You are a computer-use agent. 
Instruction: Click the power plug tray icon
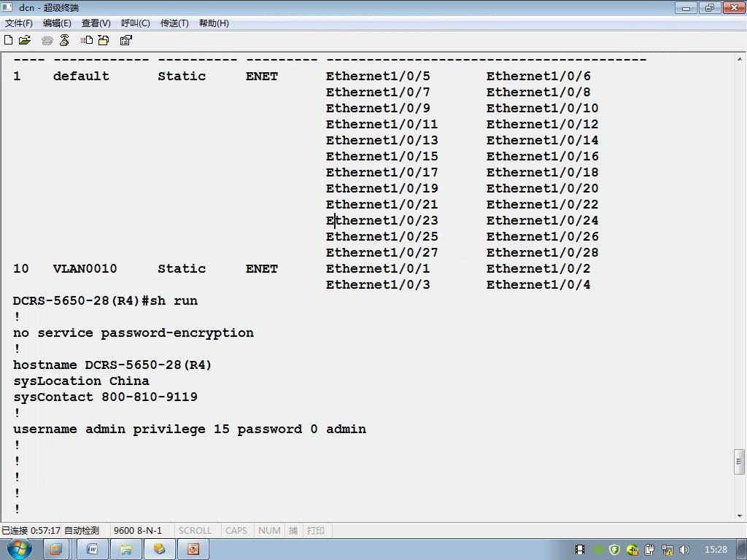pos(649,550)
